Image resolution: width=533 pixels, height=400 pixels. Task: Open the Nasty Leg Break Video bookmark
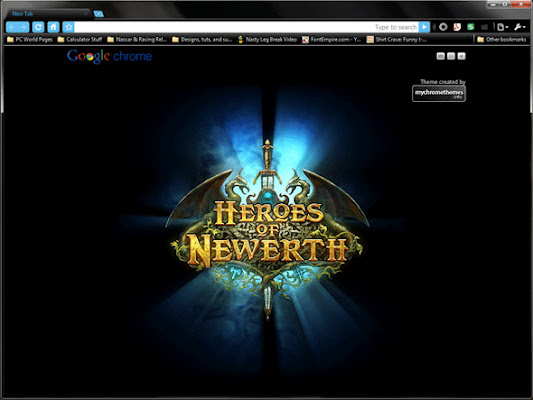pos(267,39)
